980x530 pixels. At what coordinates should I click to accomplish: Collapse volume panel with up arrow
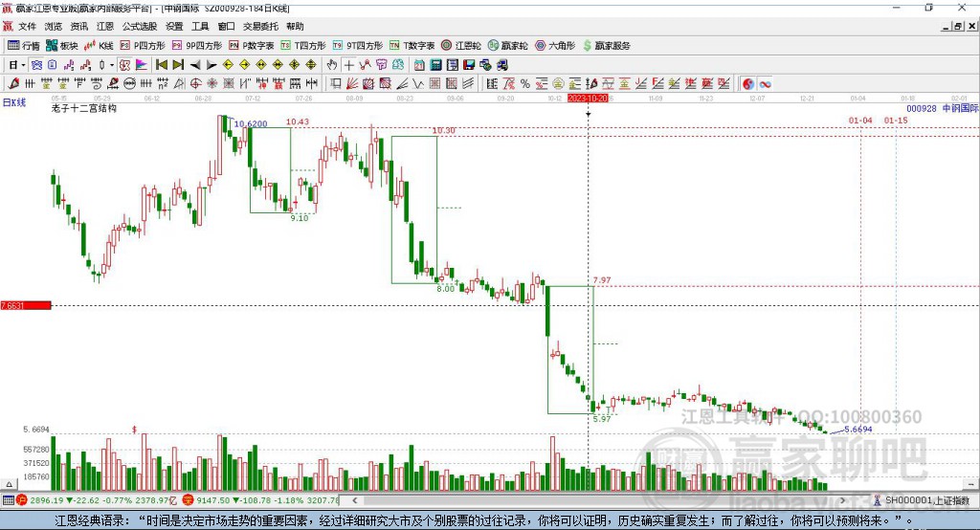tap(9, 484)
